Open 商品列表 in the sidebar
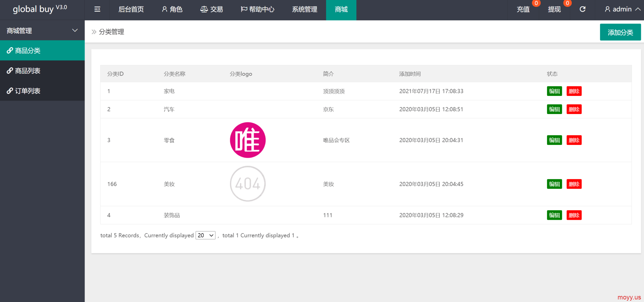The height and width of the screenshot is (302, 644). point(28,71)
